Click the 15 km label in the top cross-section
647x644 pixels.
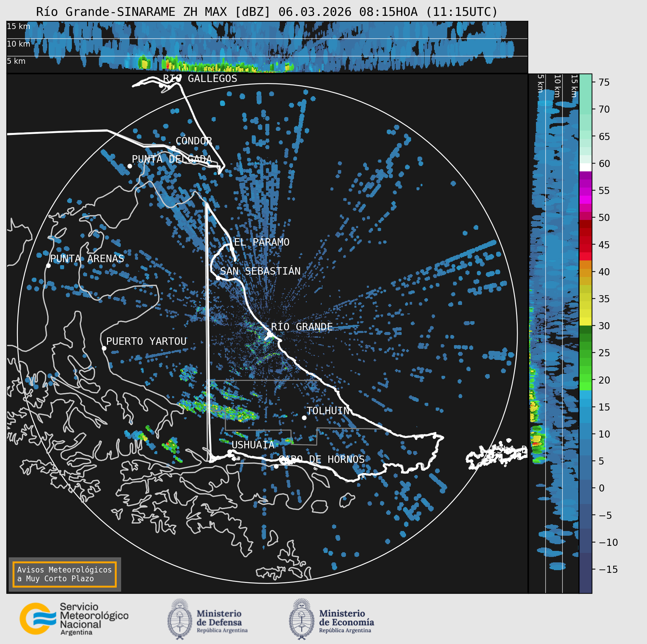point(19,26)
